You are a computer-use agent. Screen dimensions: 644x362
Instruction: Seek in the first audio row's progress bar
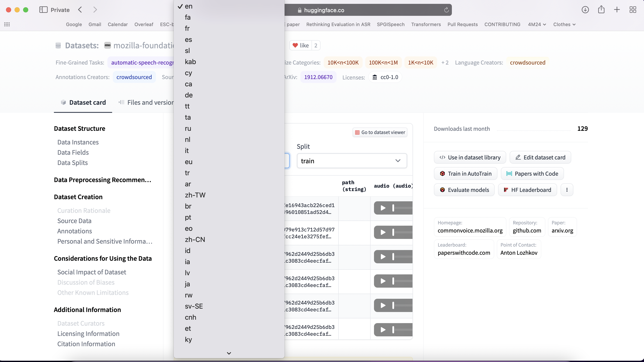(x=402, y=208)
